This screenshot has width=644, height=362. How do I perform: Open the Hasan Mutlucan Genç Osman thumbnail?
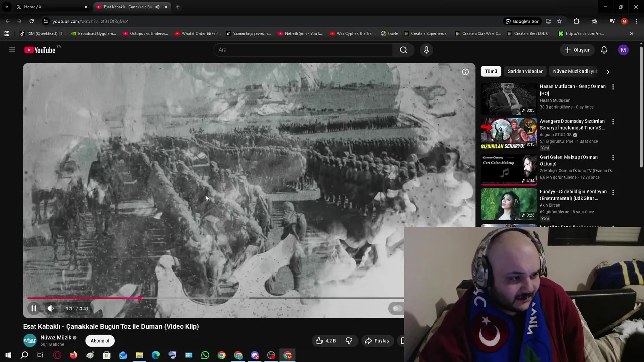click(509, 99)
